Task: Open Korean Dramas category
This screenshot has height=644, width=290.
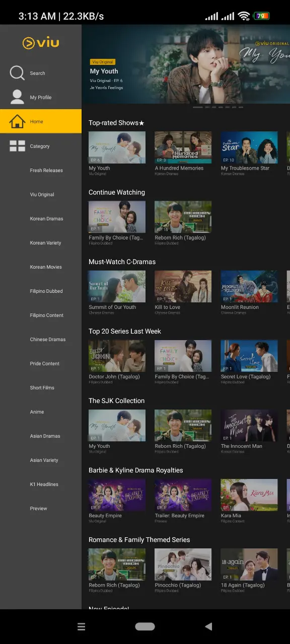Action: coord(46,219)
